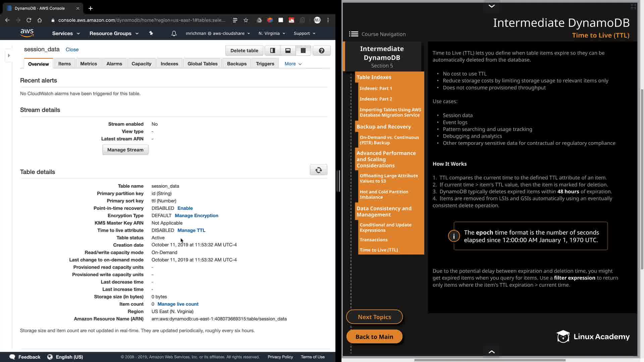Switch to the Items tab

(x=64, y=64)
